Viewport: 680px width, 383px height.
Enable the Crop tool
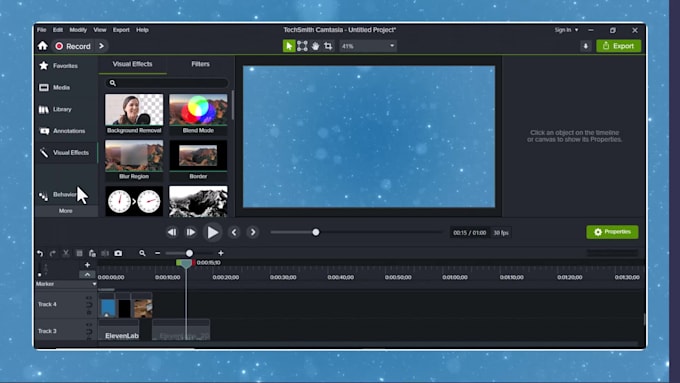coord(328,46)
